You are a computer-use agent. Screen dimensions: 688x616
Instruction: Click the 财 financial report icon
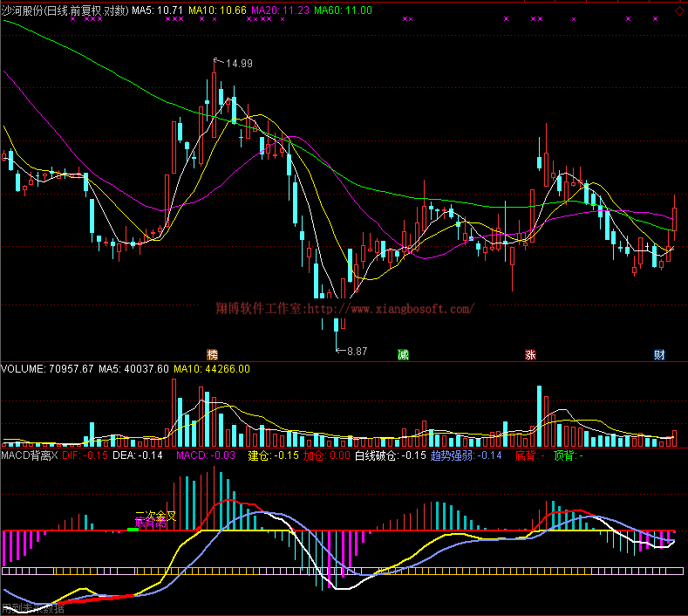659,354
